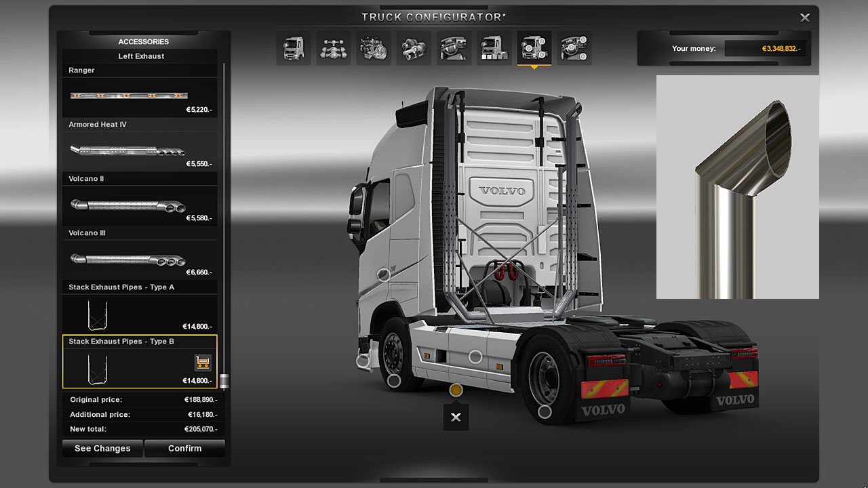Choose the Armored Heat IV exhaust
The image size is (868, 488).
tap(140, 144)
